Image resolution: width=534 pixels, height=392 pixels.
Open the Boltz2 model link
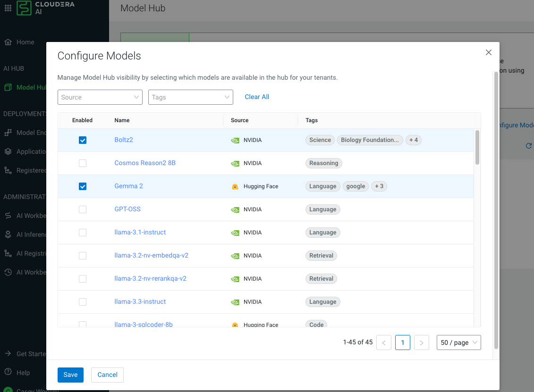click(x=124, y=140)
